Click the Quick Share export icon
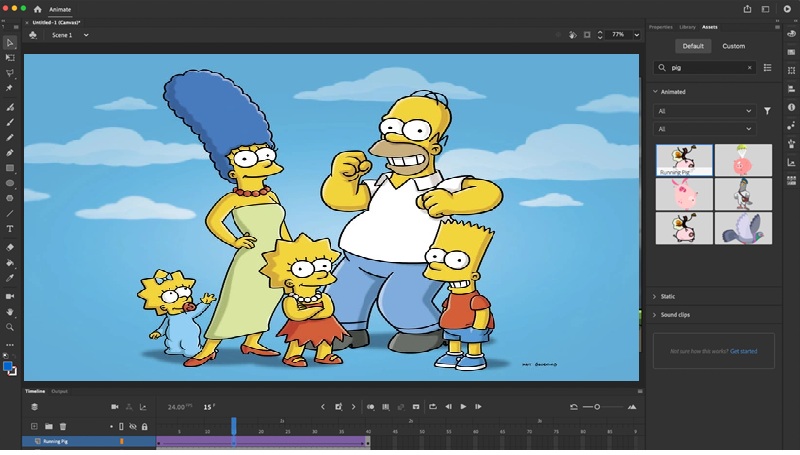 click(747, 9)
